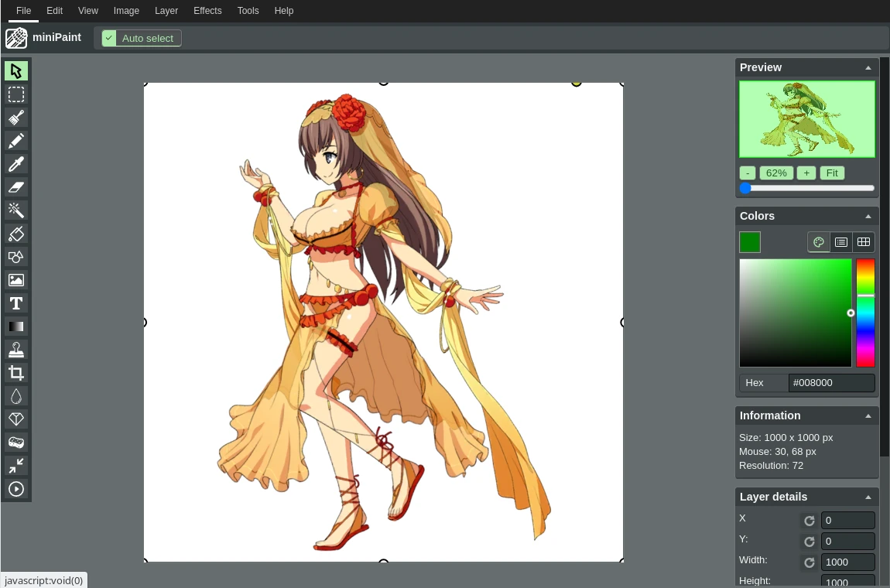
Task: Click the layer X input field
Action: pos(847,521)
